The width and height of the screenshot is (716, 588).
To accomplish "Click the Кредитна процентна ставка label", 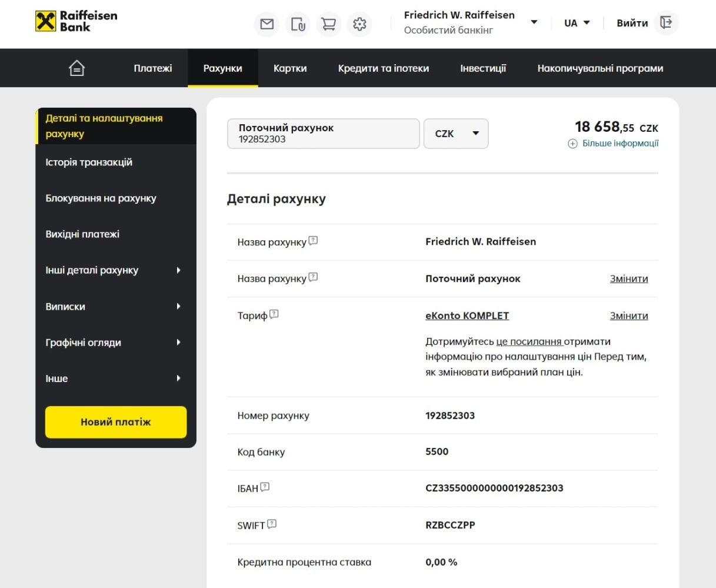I will (x=304, y=562).
